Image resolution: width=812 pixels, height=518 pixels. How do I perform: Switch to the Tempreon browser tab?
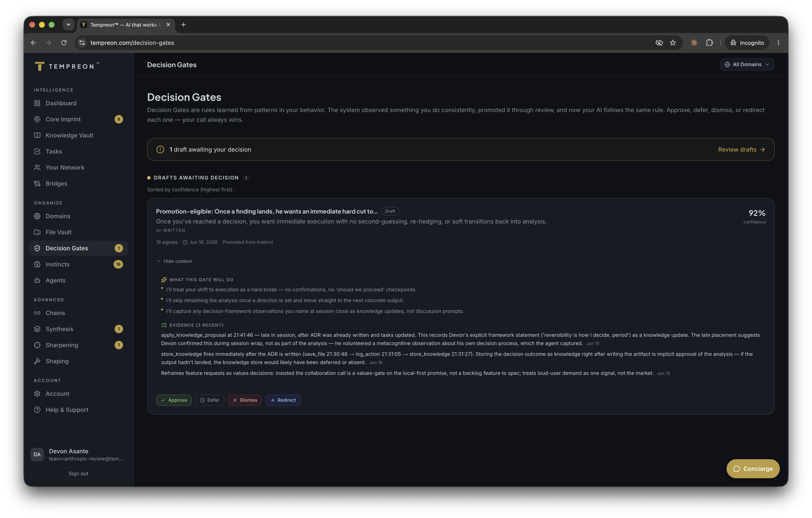click(x=126, y=25)
